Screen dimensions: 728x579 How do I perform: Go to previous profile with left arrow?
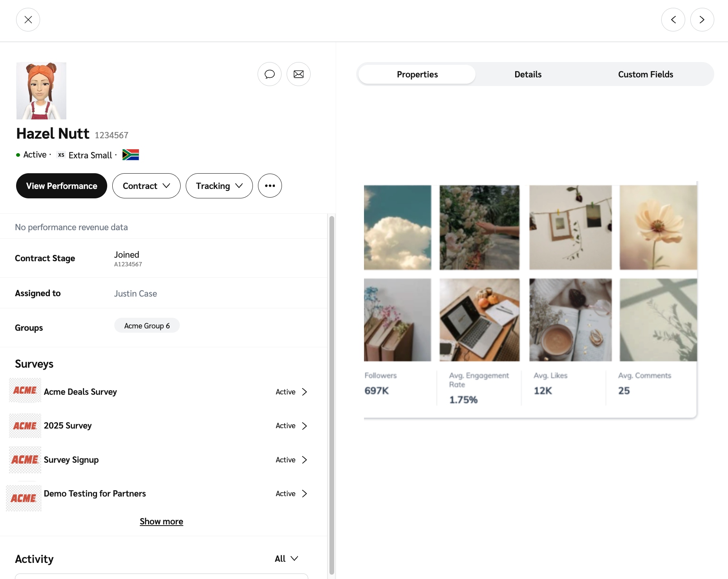[673, 20]
